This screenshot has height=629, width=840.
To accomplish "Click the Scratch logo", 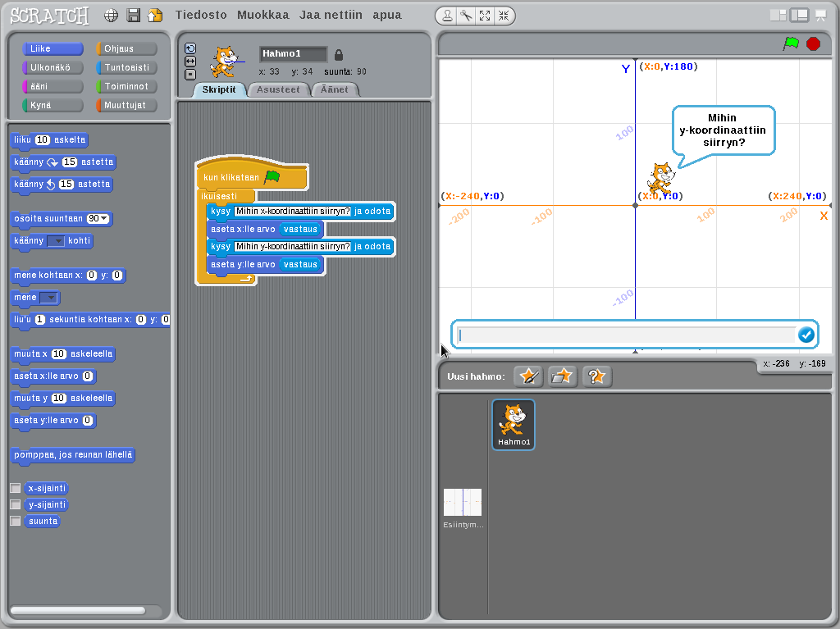I will [49, 16].
